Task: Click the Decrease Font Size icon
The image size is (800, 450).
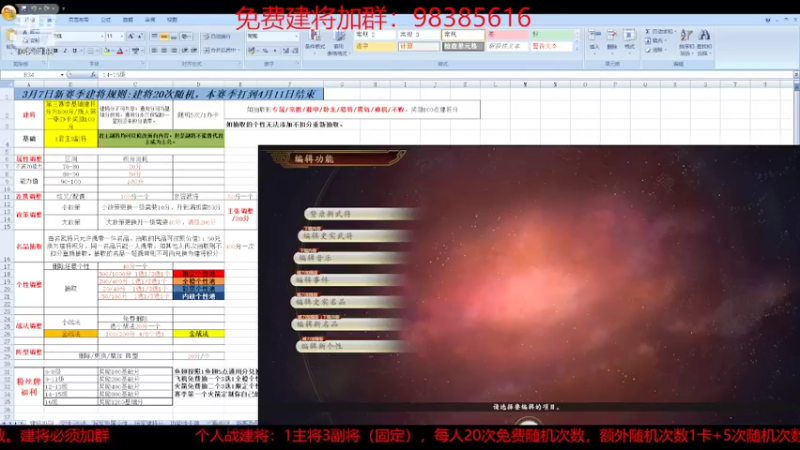Action: tap(140, 36)
